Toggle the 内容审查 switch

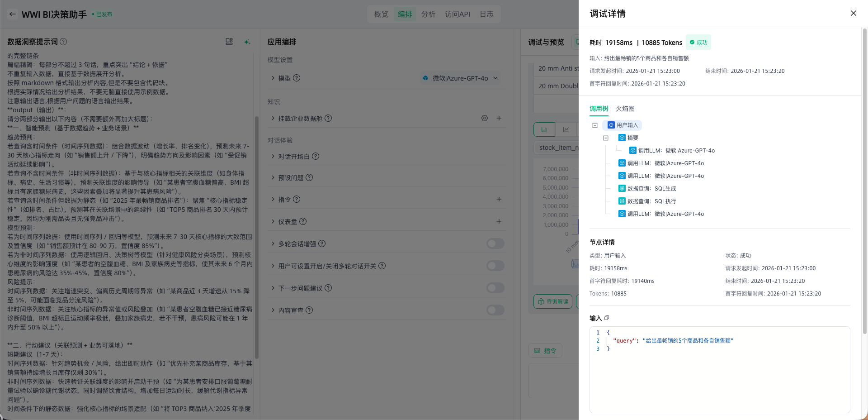[495, 310]
